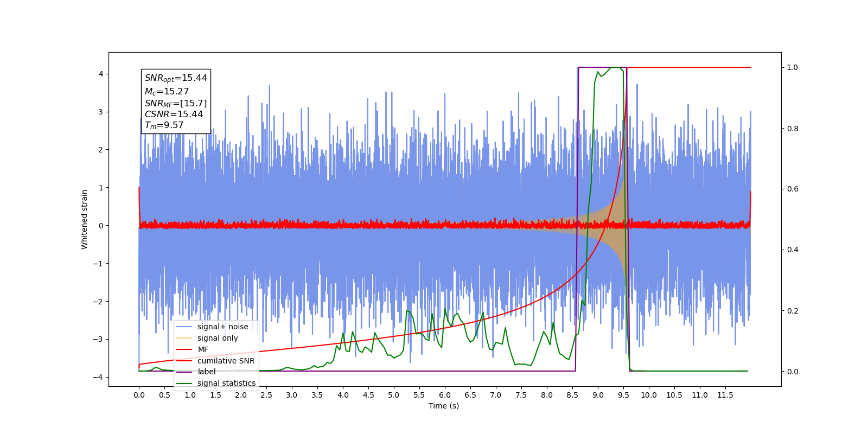868x434 pixels.
Task: Click the orange line sample beside 'signal only'
Action: pyautogui.click(x=185, y=339)
